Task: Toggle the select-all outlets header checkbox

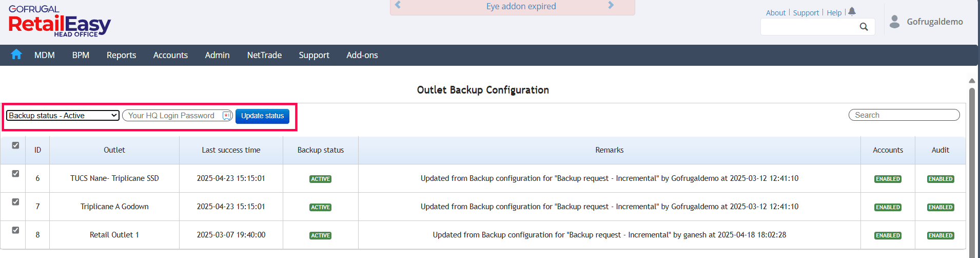Action: point(15,145)
